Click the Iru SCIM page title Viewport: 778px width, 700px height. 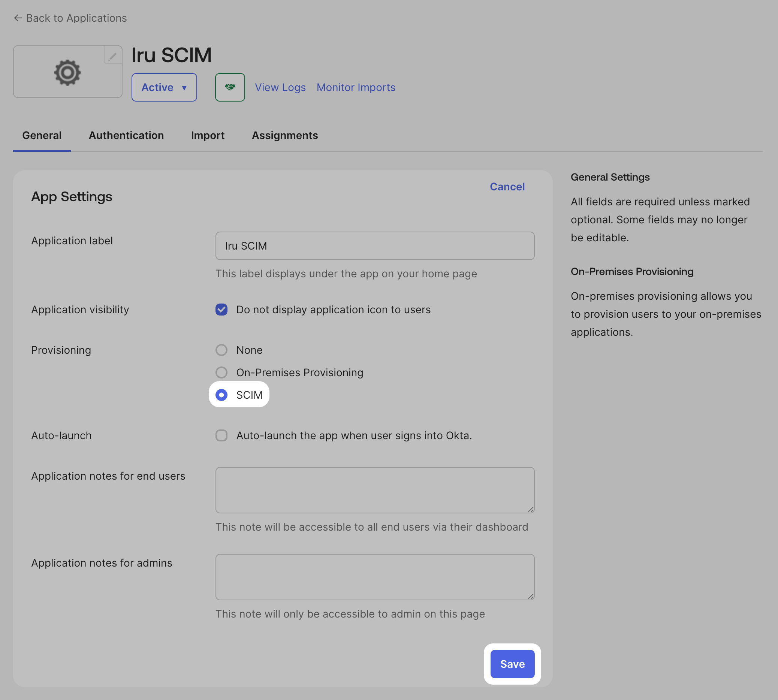[172, 55]
